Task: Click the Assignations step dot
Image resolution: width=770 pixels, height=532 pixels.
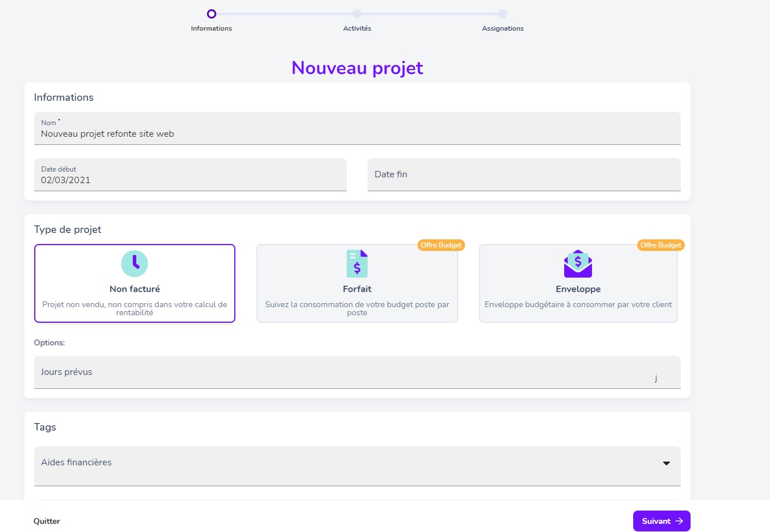Action: coord(503,14)
